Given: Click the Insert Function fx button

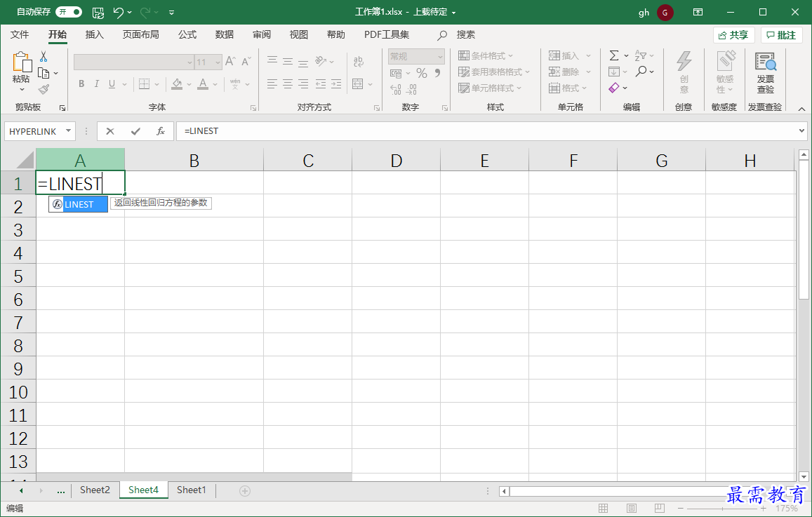Looking at the screenshot, I should tap(161, 131).
